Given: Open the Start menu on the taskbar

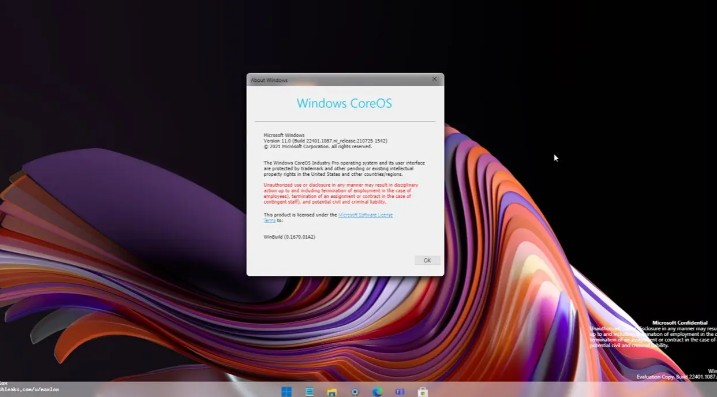Looking at the screenshot, I should coord(286,392).
